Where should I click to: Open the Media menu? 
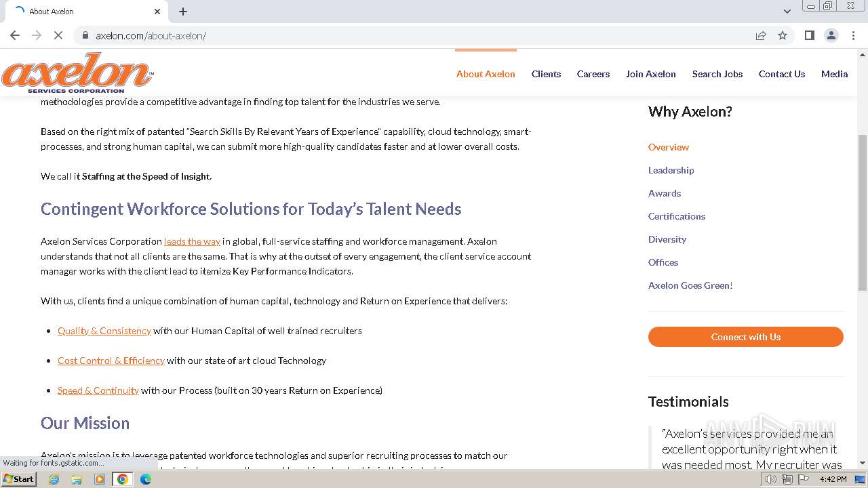(x=834, y=74)
